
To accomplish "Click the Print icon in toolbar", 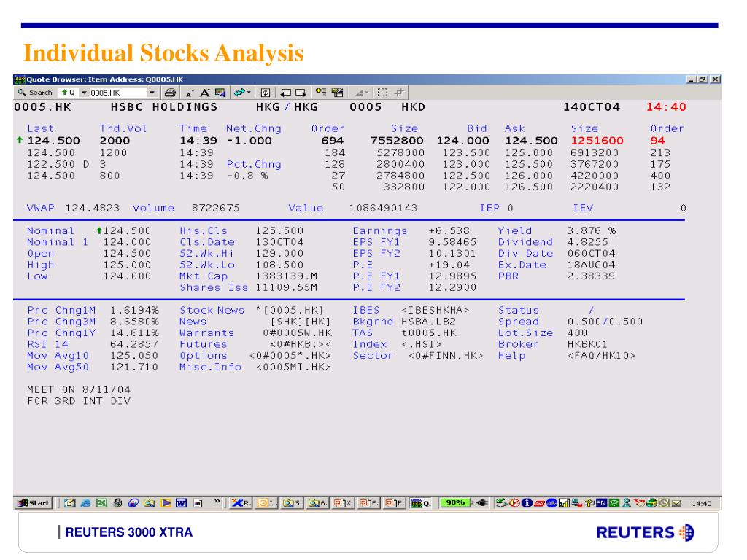I will click(x=170, y=93).
